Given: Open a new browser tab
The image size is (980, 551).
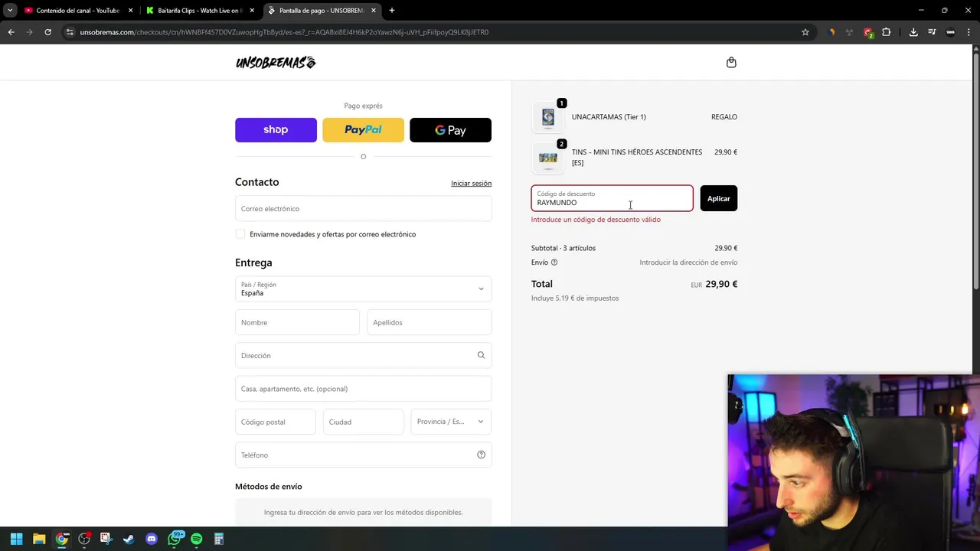Looking at the screenshot, I should tap(392, 11).
